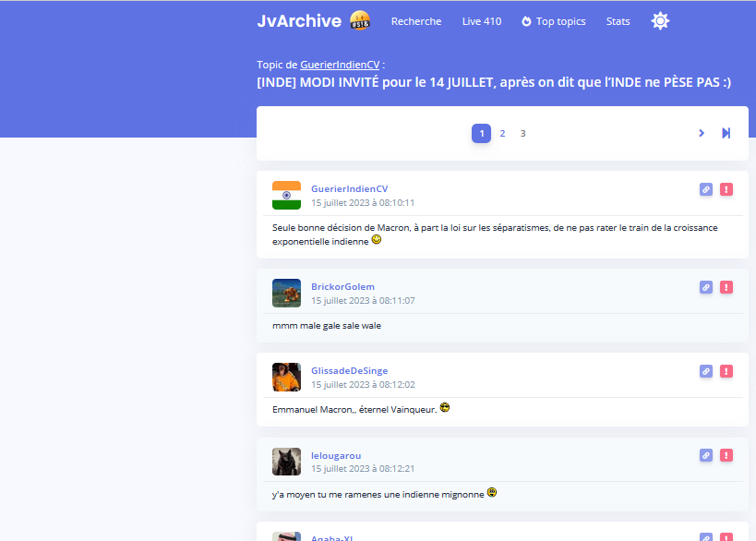Click the Indian flag avatar of GuerierIndienCV
Screen dimensions: 756x541
[x=286, y=196]
